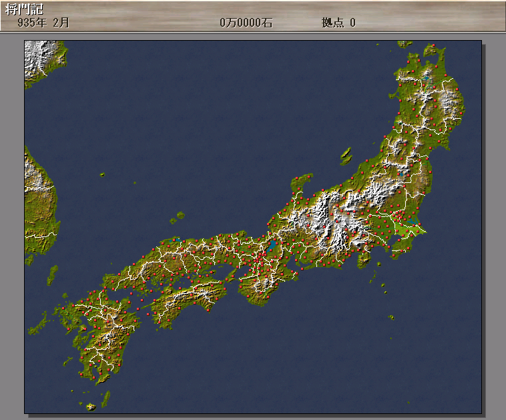The image size is (506, 420).
Task: Click the date 935年 2月
Action: pyautogui.click(x=43, y=23)
